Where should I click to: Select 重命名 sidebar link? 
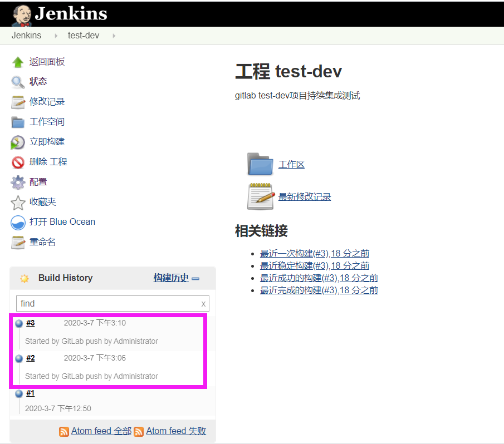tap(42, 241)
